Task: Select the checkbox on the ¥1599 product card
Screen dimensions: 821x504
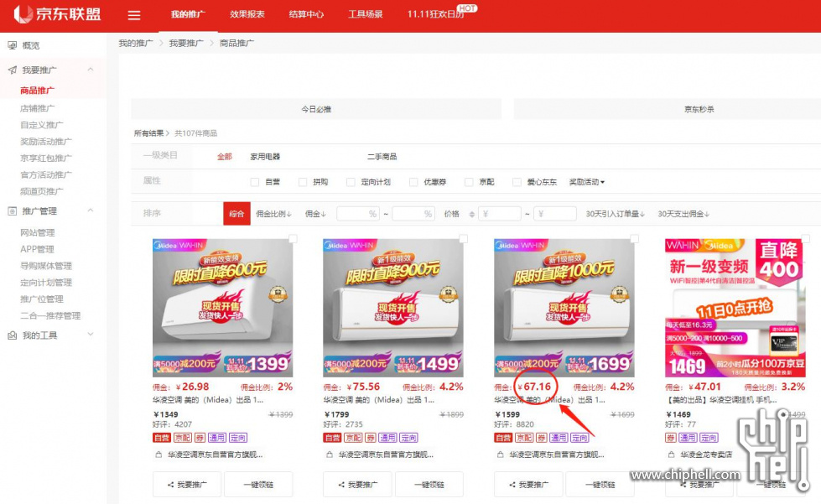Action: click(635, 239)
